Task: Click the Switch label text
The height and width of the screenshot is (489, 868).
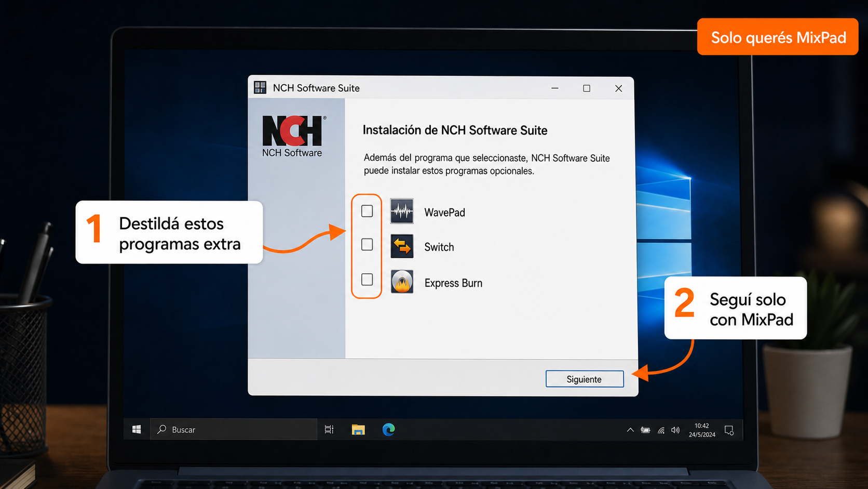Action: [x=439, y=247]
